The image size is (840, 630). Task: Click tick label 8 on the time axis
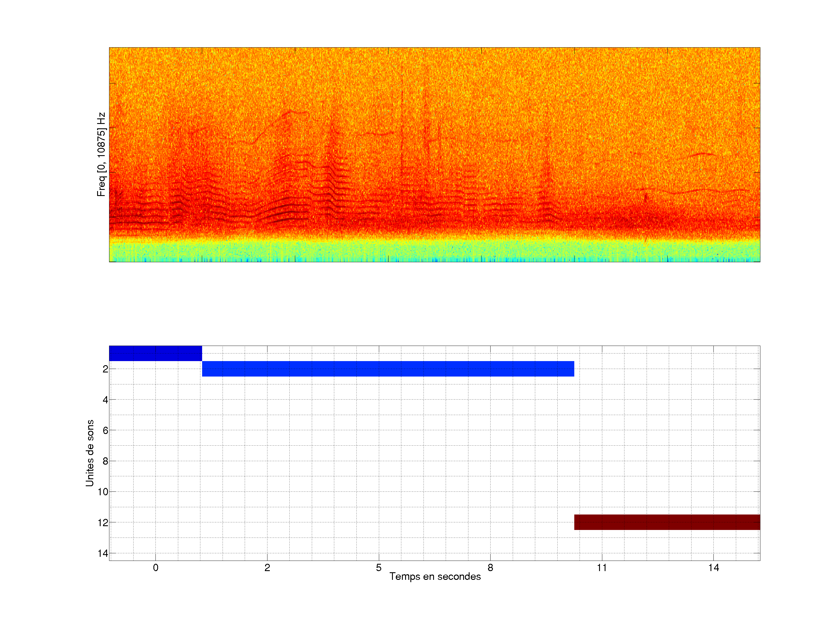490,568
